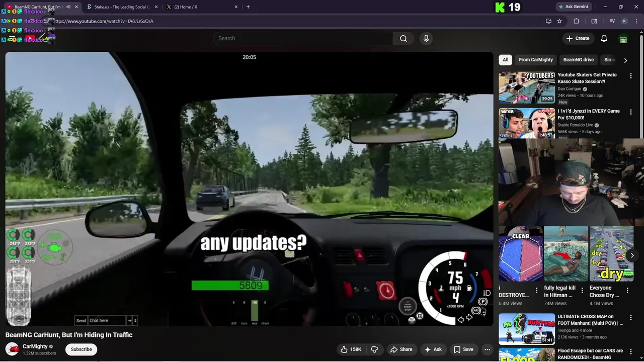Click the in-game 'Chat here' field
Image resolution: width=644 pixels, height=362 pixels.
[107, 320]
